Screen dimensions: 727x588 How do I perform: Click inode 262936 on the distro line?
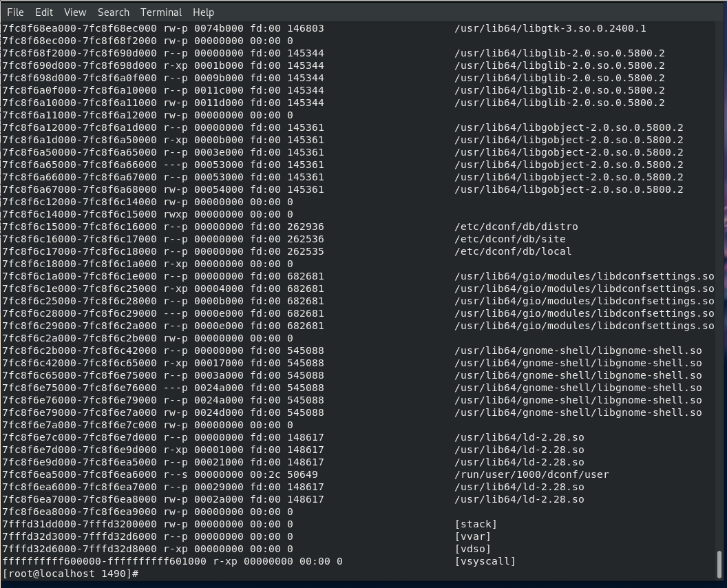tap(306, 227)
